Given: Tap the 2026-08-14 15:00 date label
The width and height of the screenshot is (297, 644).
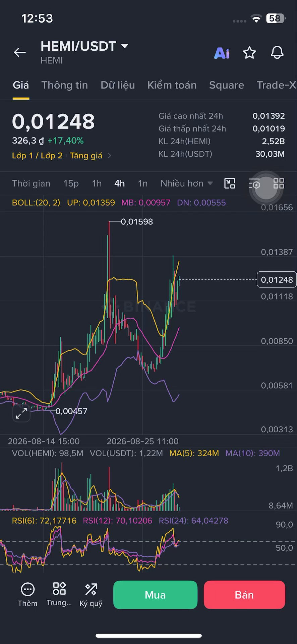Looking at the screenshot, I should (x=44, y=441).
